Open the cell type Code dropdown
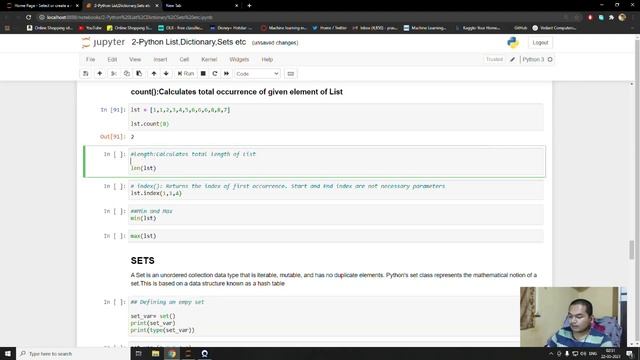 (x=257, y=74)
